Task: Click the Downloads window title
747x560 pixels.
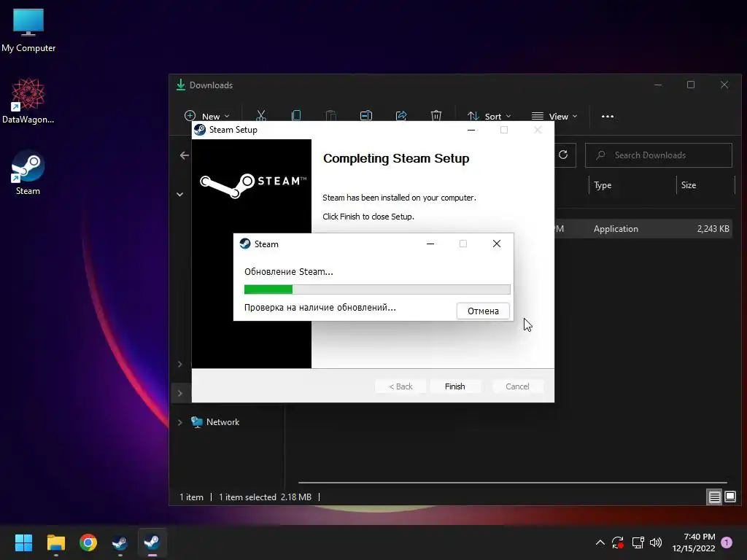Action: [x=211, y=85]
